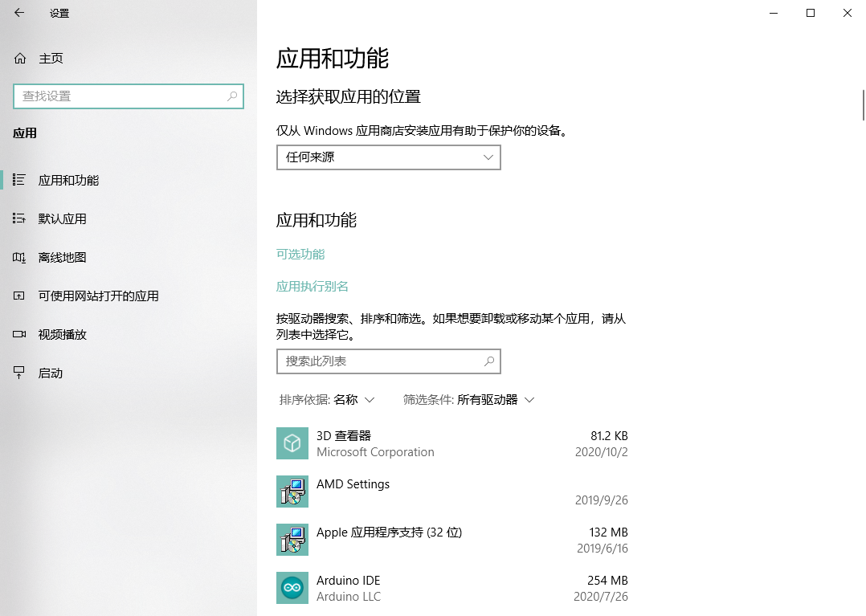Click the vertical scrollbar thumb

(864, 105)
